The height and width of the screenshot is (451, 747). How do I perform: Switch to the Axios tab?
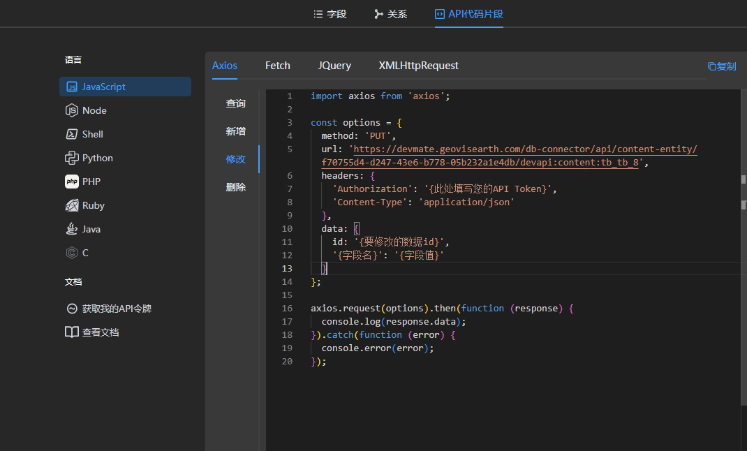click(x=224, y=65)
